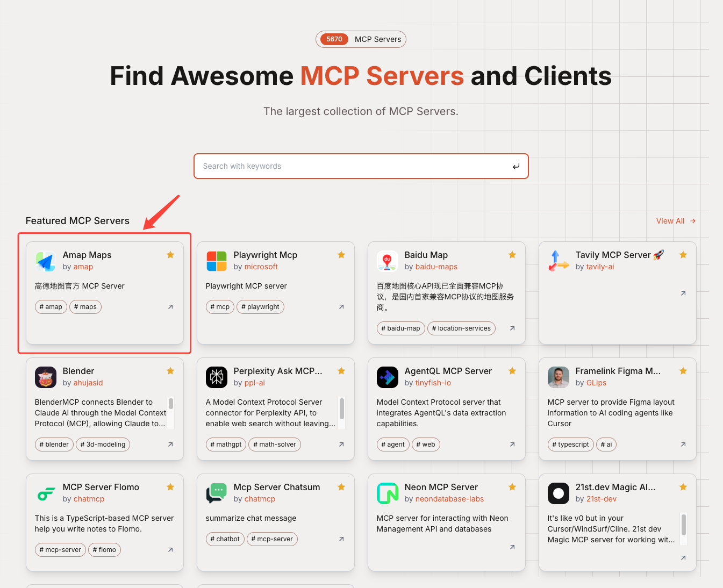This screenshot has width=723, height=588.
Task: Click the star on 21st.dev Magic card
Action: (x=683, y=487)
